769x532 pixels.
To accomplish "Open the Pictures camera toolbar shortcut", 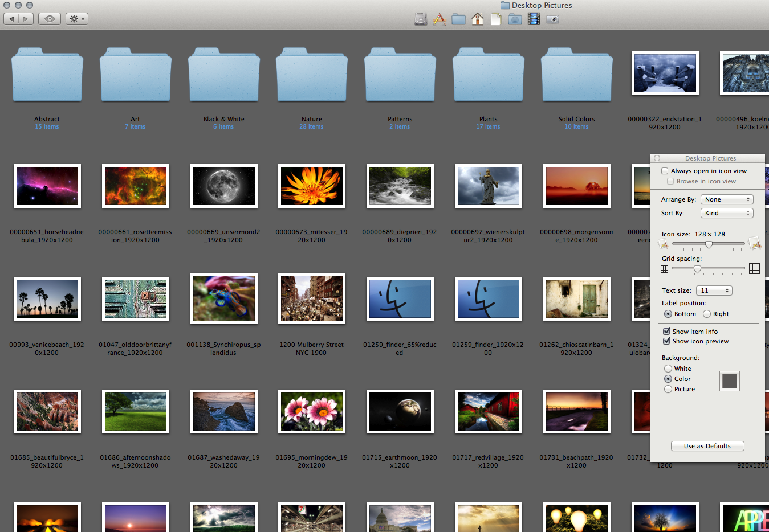I will [x=552, y=19].
